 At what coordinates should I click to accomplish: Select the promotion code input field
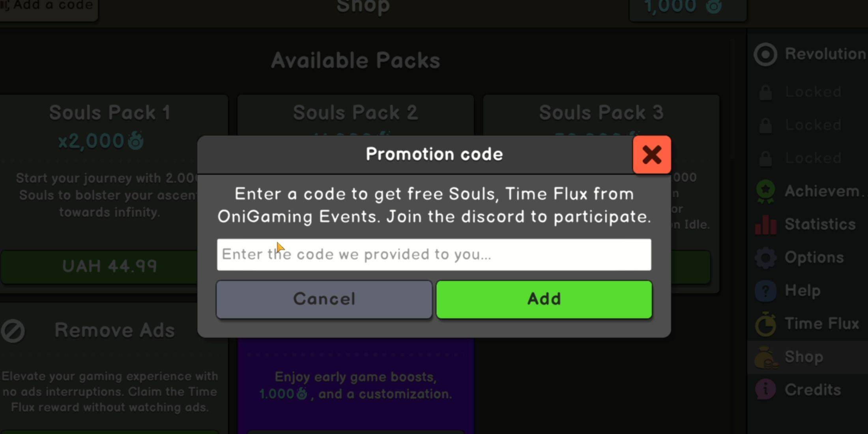pyautogui.click(x=434, y=254)
